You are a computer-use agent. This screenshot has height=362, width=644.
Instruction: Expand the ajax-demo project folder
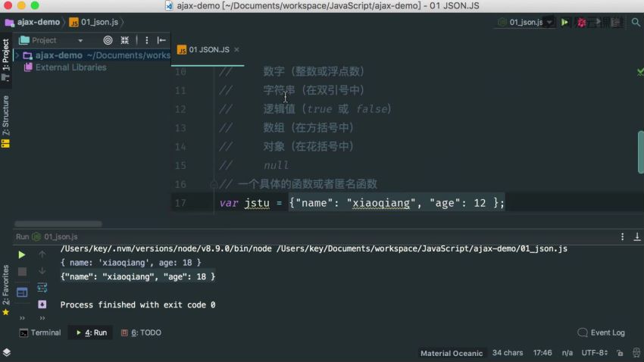pos(17,55)
